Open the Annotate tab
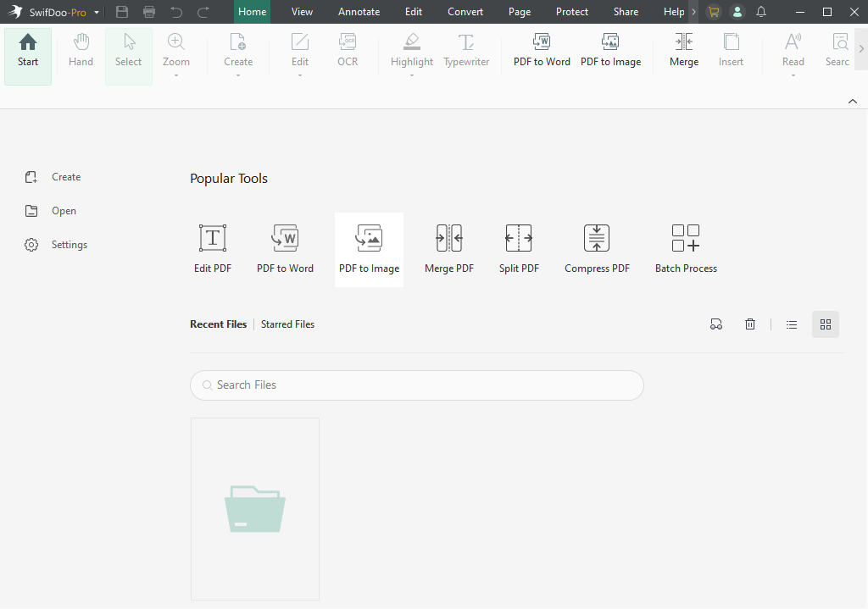 (x=359, y=12)
